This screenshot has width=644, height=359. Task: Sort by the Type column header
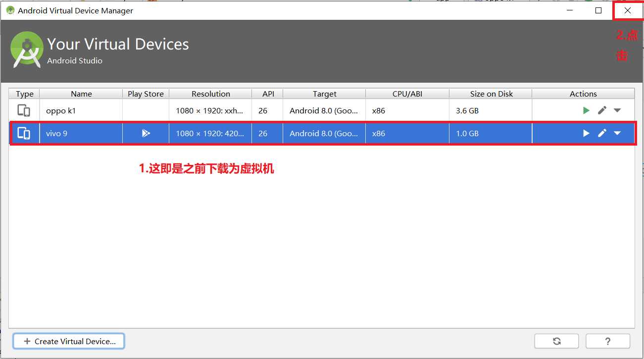click(24, 94)
